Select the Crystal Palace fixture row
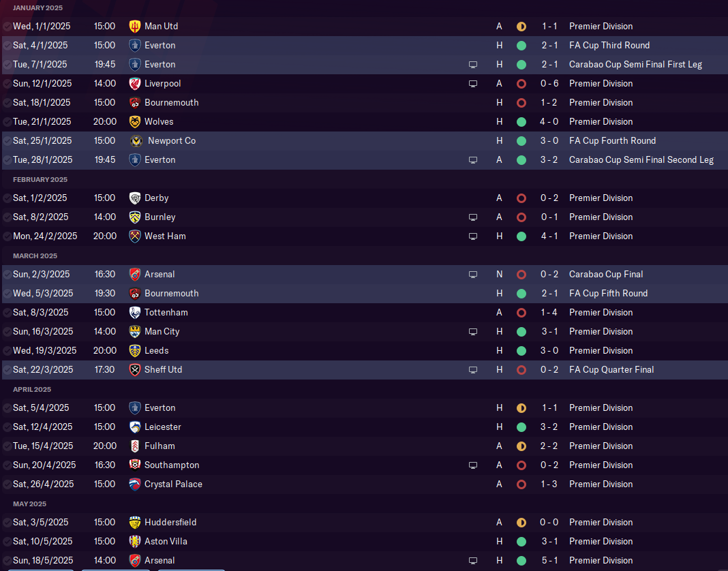 pos(365,484)
